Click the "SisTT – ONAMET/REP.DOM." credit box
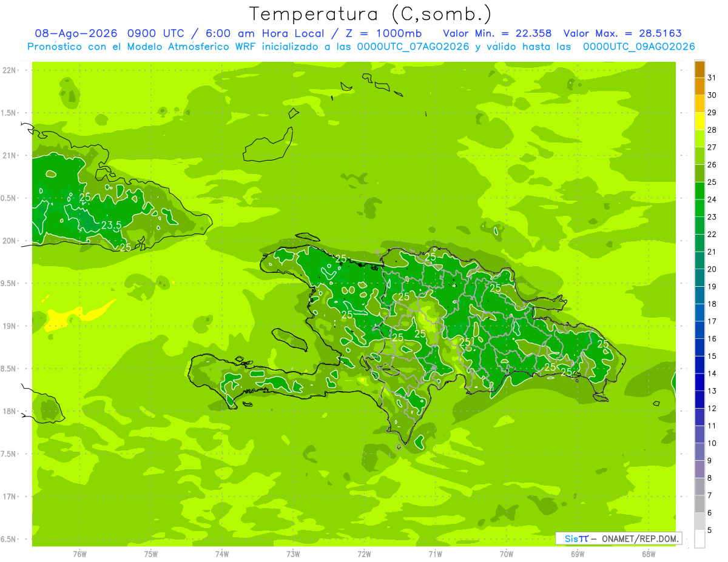The height and width of the screenshot is (562, 728). pyautogui.click(x=618, y=538)
